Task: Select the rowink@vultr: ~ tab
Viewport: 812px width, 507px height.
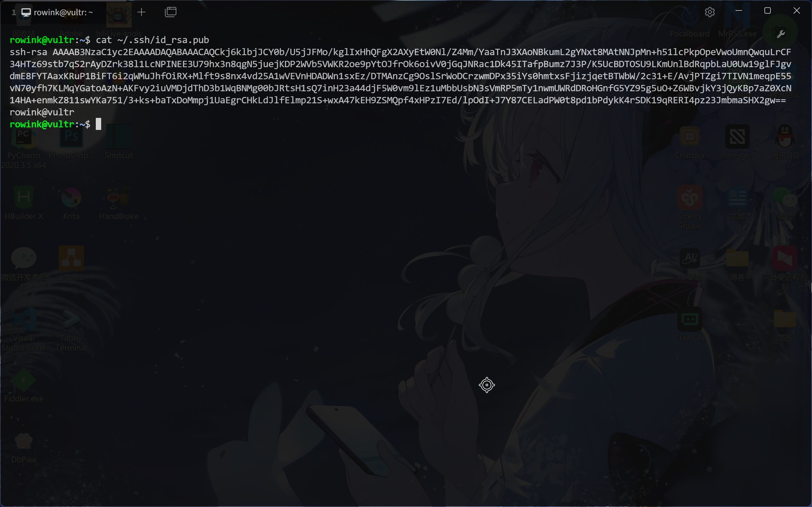Action: [x=63, y=12]
